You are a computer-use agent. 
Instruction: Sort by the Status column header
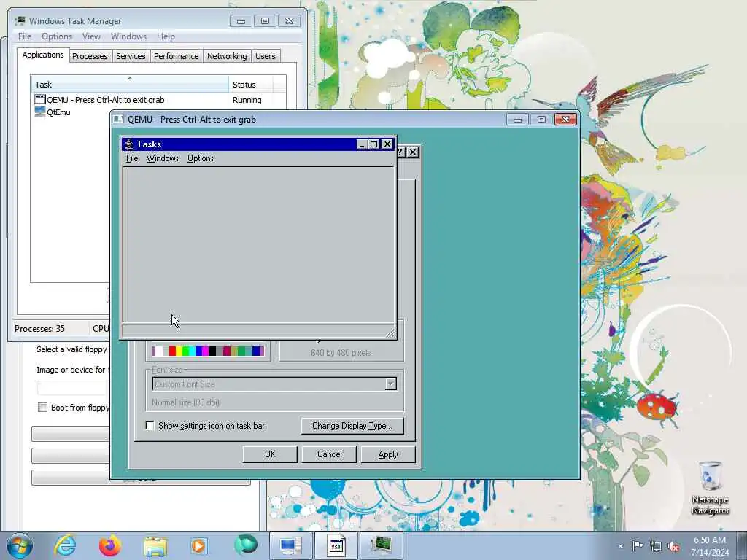click(x=251, y=85)
